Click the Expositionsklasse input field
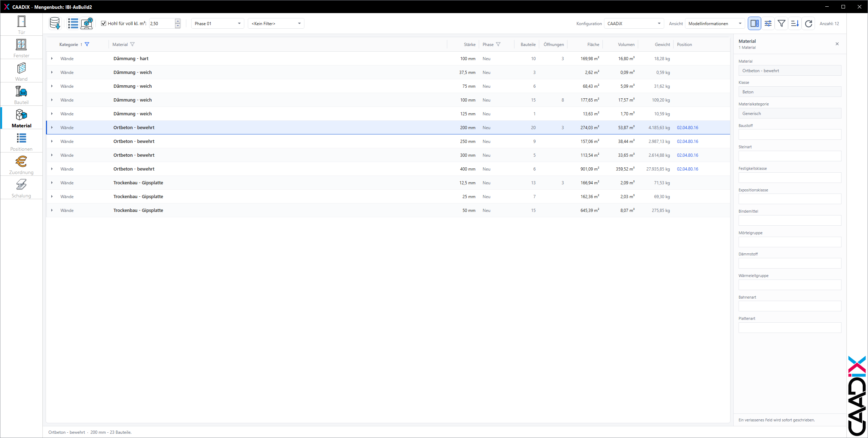The height and width of the screenshot is (438, 868). pyautogui.click(x=790, y=199)
